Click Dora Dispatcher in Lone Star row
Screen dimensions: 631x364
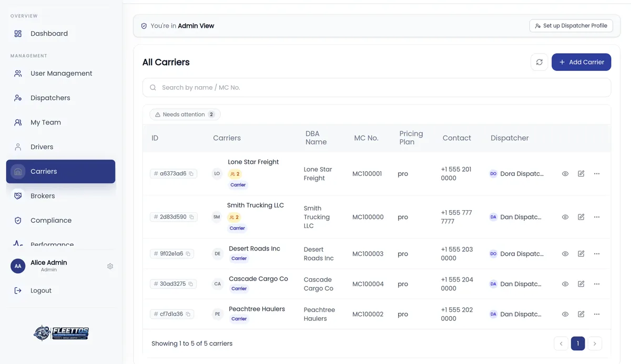[x=516, y=174]
